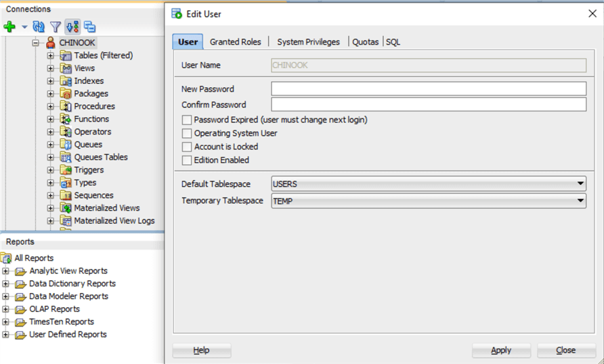
Task: Click the Close button at bottom
Action: point(566,350)
